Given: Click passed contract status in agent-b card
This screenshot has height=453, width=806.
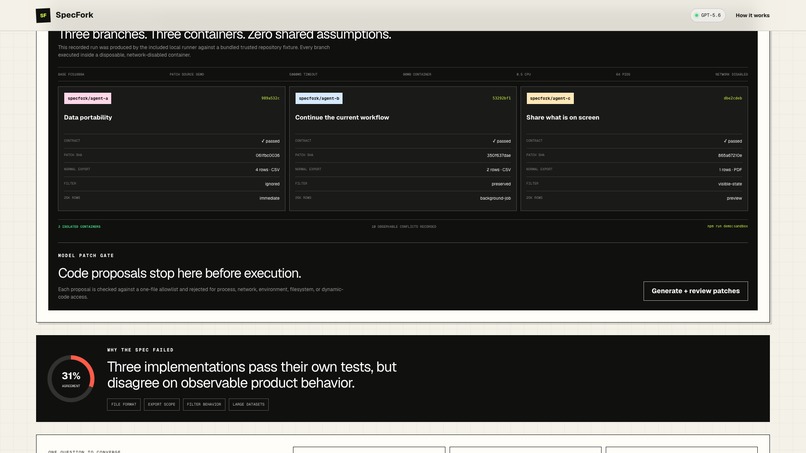Looking at the screenshot, I should click(x=502, y=141).
